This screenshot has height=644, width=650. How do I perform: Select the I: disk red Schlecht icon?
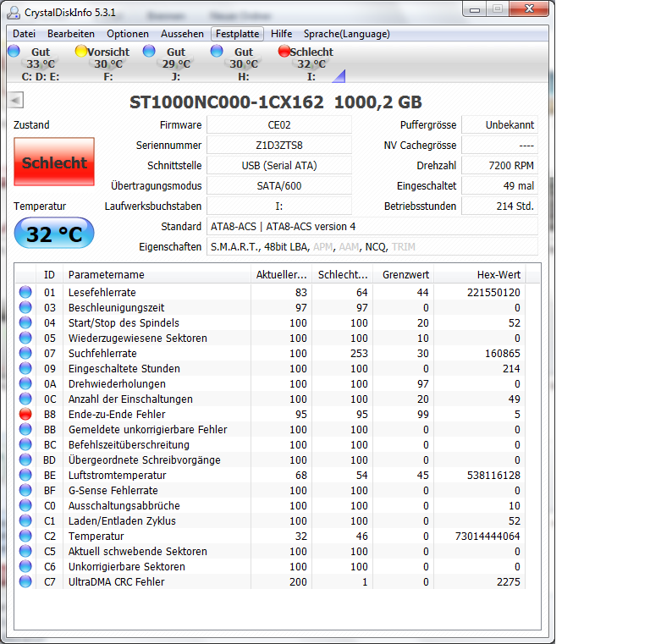click(284, 51)
